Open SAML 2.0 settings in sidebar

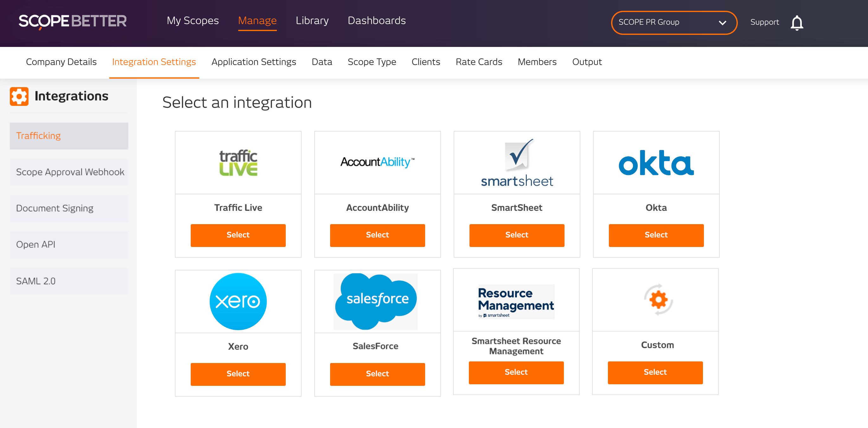tap(36, 281)
